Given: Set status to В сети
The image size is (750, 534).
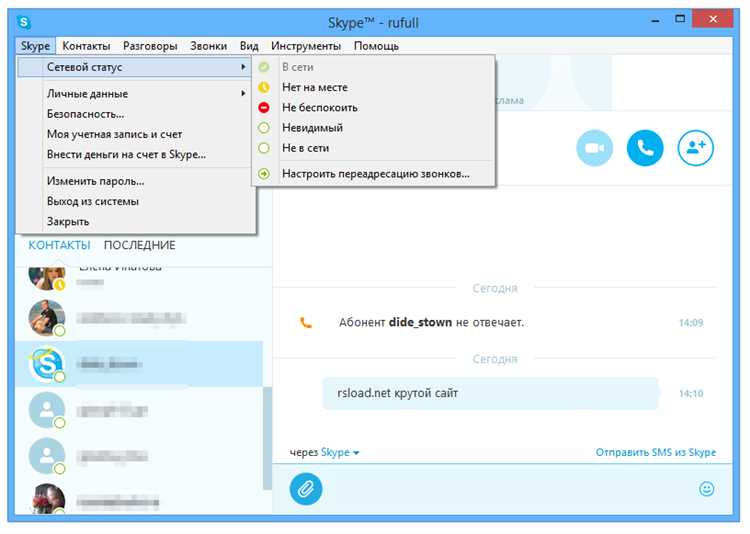Looking at the screenshot, I should coord(374,67).
